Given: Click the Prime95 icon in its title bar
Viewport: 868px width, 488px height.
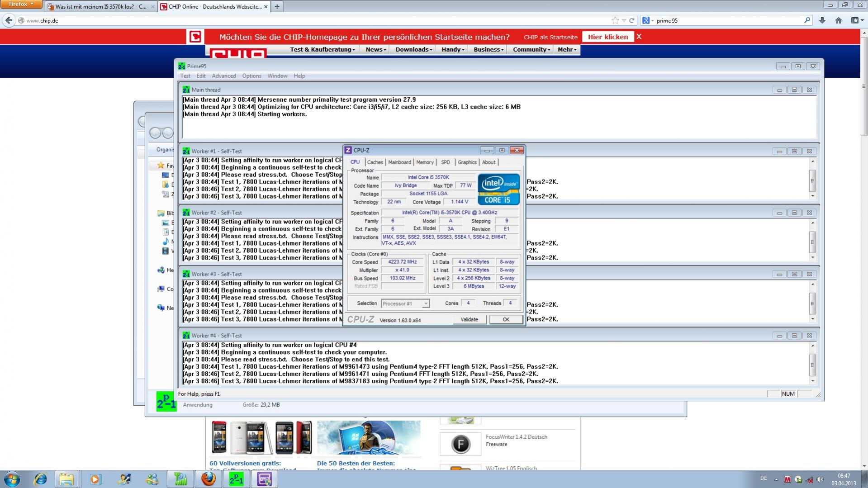Looking at the screenshot, I should (x=182, y=66).
